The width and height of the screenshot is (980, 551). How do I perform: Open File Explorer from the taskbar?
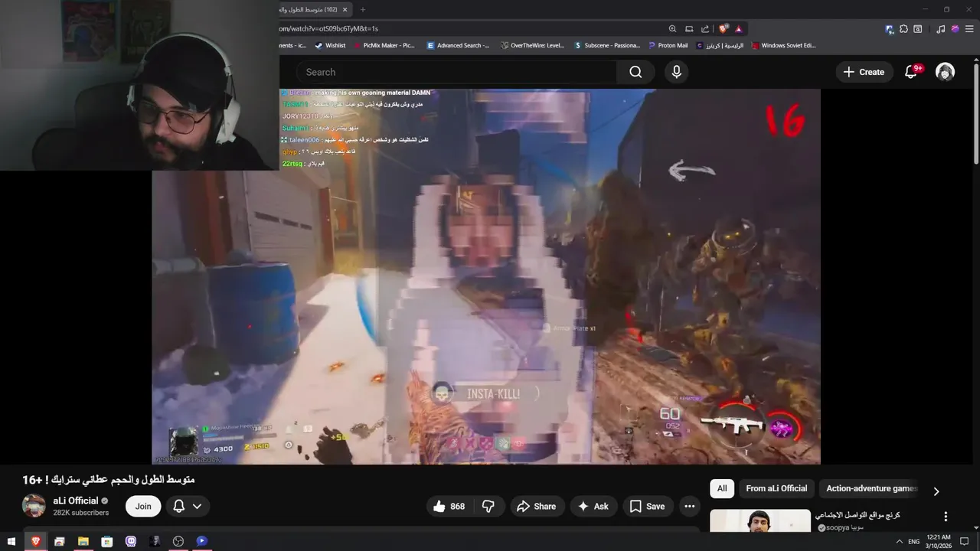tap(83, 541)
